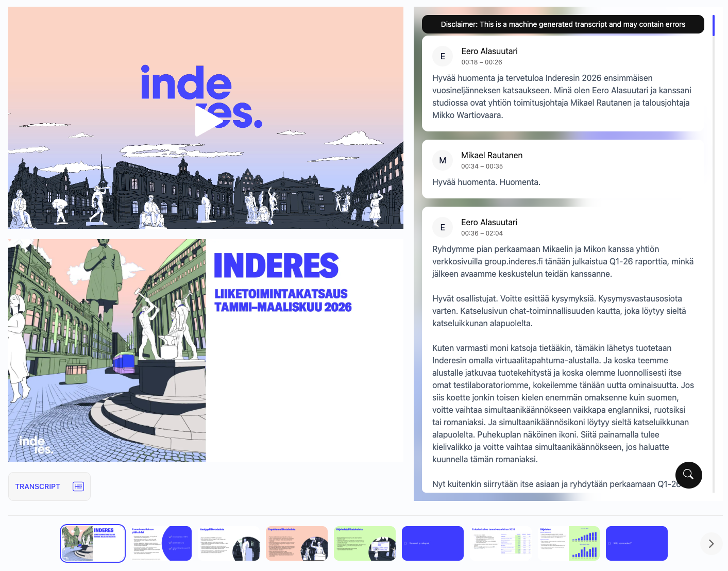The image size is (728, 571).
Task: Click the M avatar for Mikael Rautanen
Action: tap(443, 160)
